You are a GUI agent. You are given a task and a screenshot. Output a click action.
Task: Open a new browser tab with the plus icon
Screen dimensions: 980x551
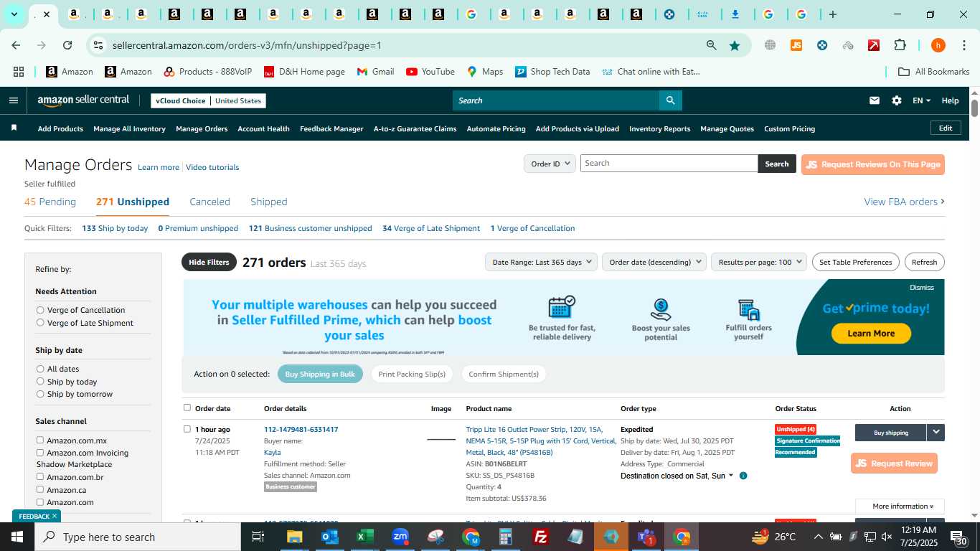coord(832,14)
